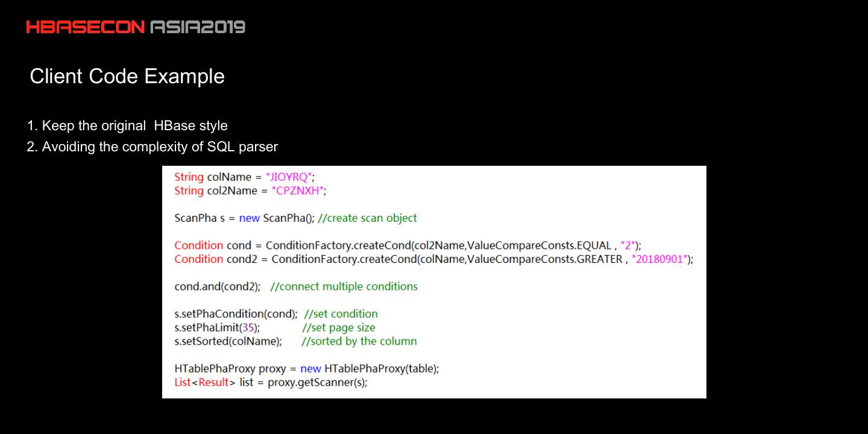The width and height of the screenshot is (868, 434).
Task: Click the "Client Code Example" slide title
Action: (127, 77)
